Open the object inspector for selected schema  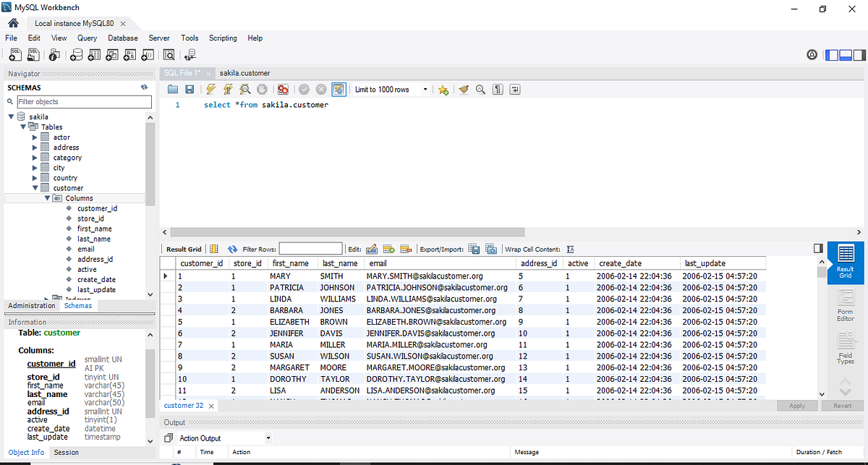coord(56,54)
